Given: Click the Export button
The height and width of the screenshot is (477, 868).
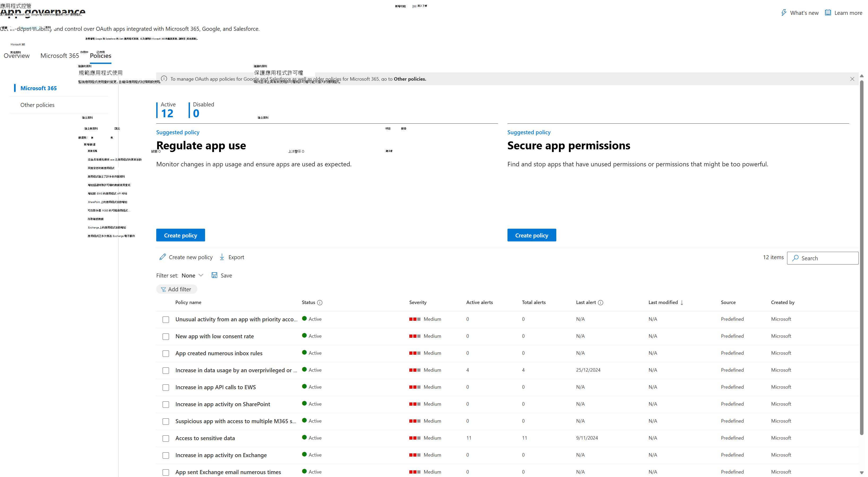Looking at the screenshot, I should [232, 257].
